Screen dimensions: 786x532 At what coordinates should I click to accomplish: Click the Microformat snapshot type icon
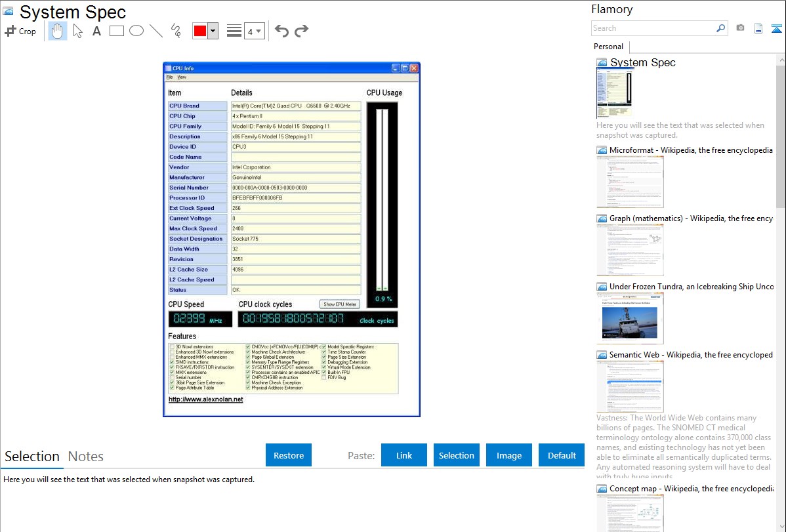coord(602,150)
